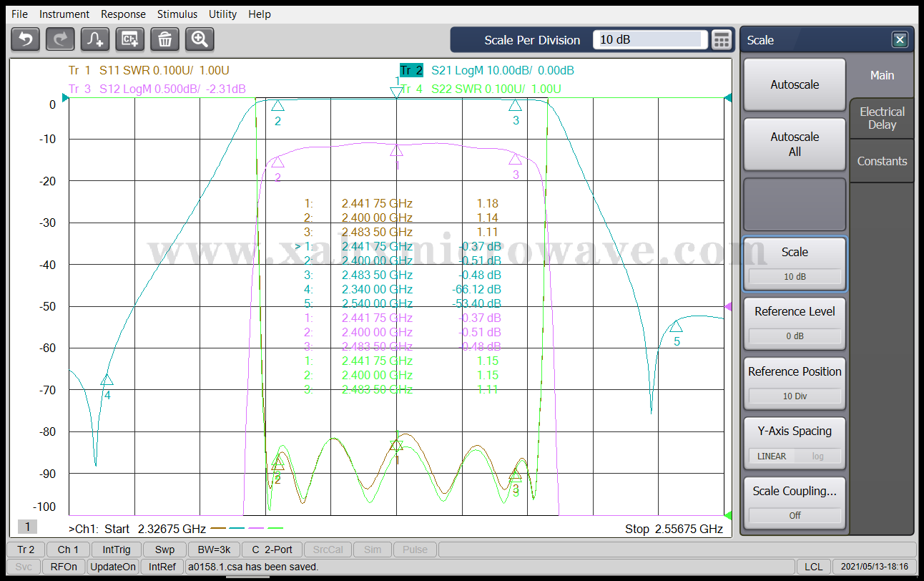Open the numeric keypad icon

[722, 40]
